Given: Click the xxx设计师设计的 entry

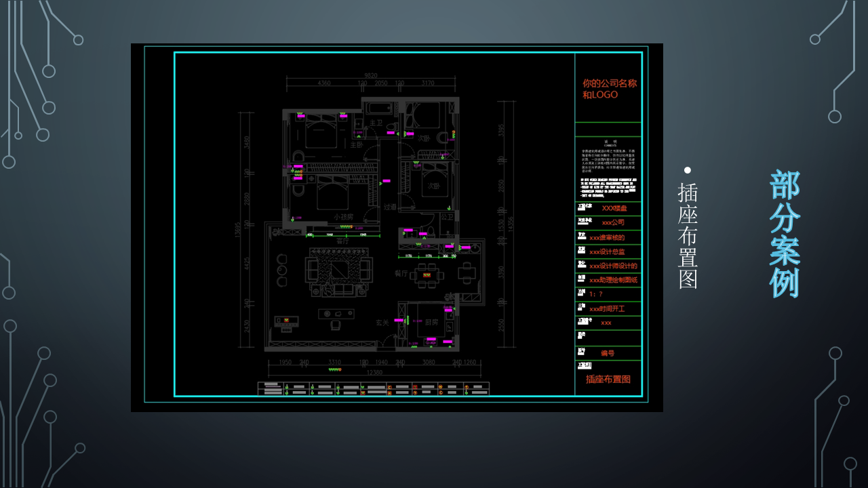Looking at the screenshot, I should 613,266.
